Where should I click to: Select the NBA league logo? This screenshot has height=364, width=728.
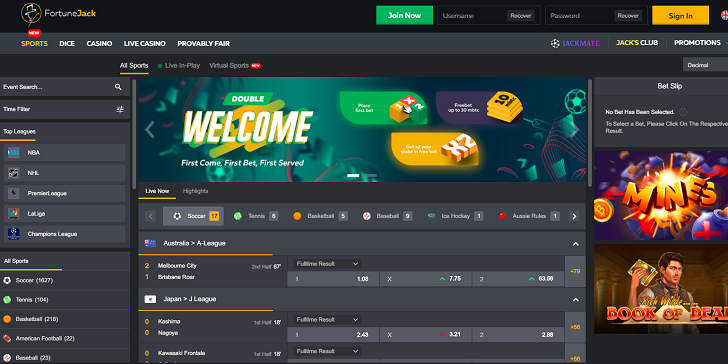coord(13,152)
